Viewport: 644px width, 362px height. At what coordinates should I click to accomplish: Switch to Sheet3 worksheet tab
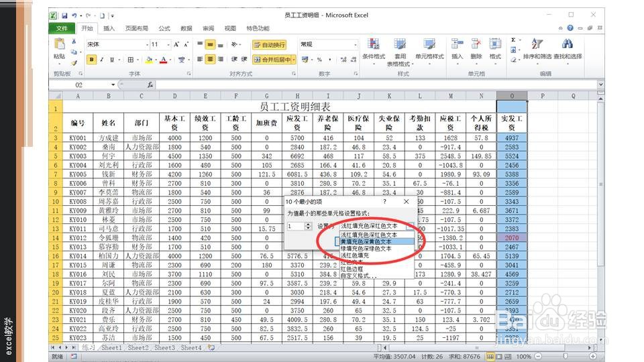164,348
